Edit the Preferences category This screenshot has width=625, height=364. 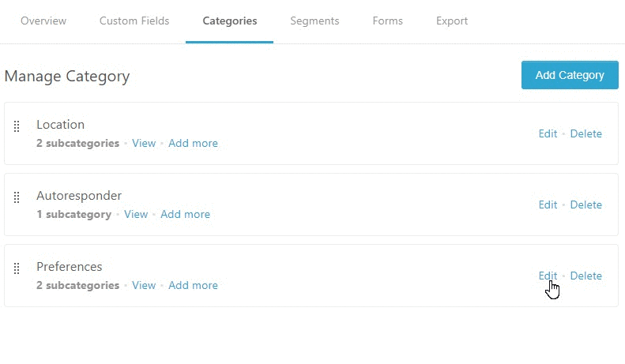point(548,276)
